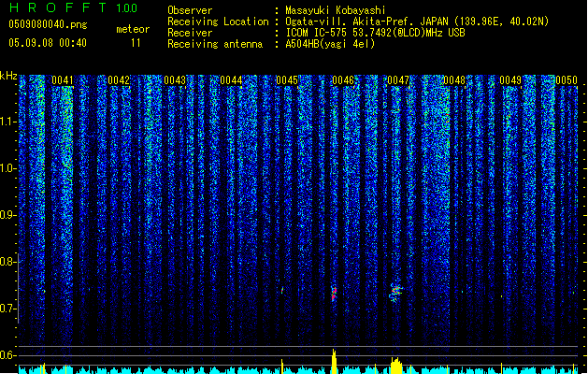This screenshot has height=374, width=588.
Task: Click the 0047 time marker
Action: tap(398, 80)
